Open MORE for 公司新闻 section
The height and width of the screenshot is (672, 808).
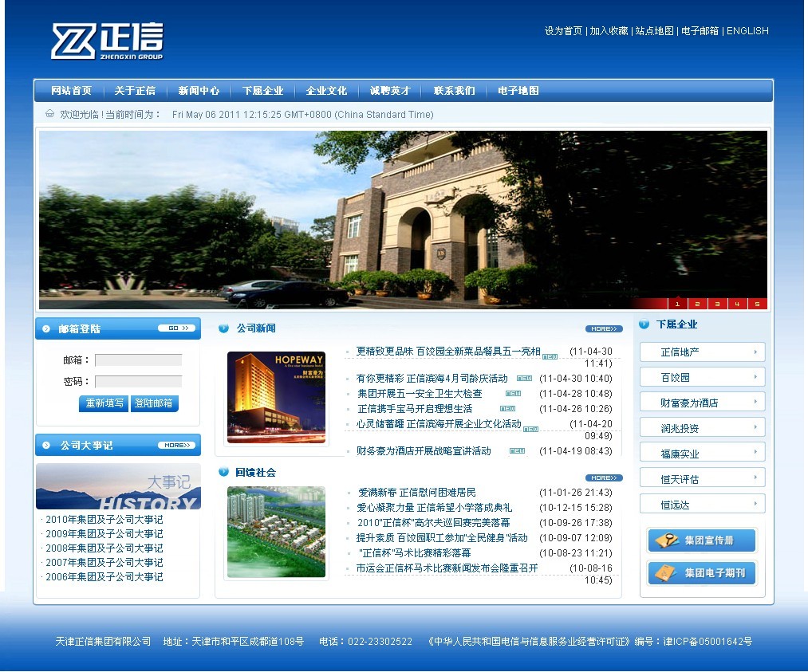(604, 328)
